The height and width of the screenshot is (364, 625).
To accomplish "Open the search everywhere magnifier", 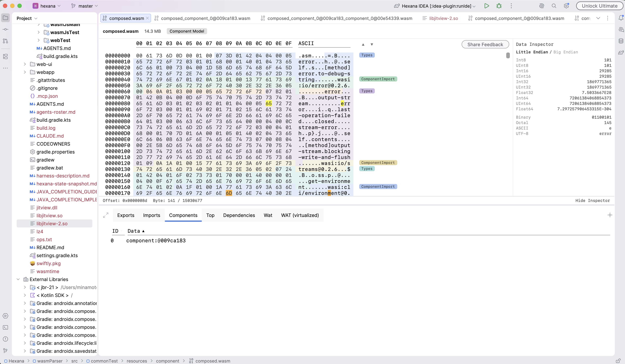I will pos(554,6).
